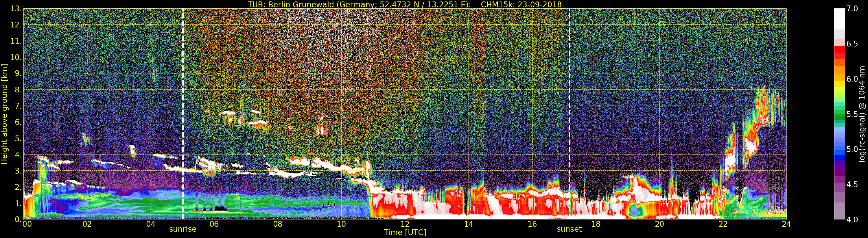
Task: Click the "02" tick on the time axis
Action: (87, 224)
